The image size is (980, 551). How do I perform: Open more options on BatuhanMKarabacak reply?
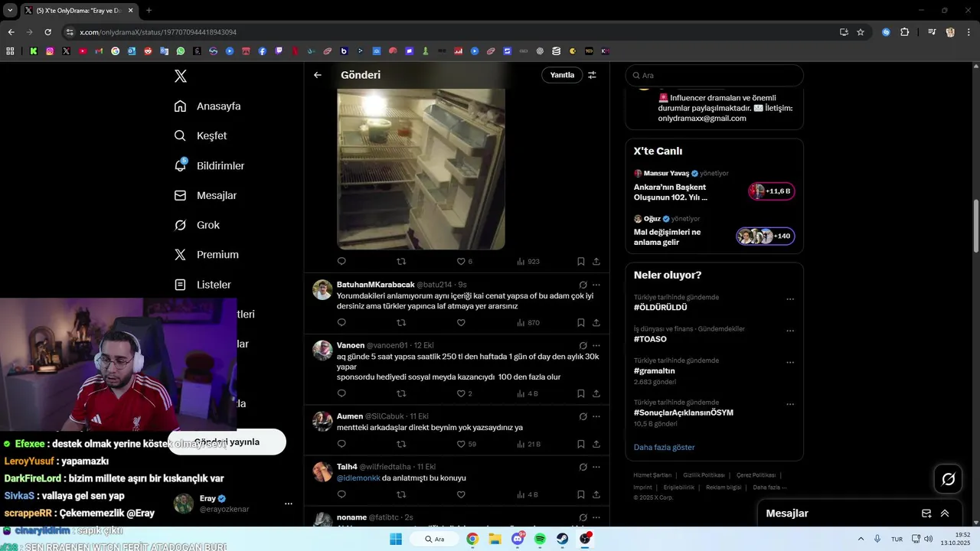click(596, 285)
